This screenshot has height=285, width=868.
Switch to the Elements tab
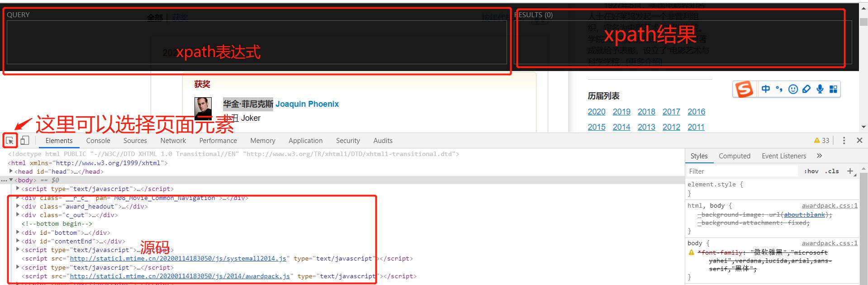click(59, 141)
